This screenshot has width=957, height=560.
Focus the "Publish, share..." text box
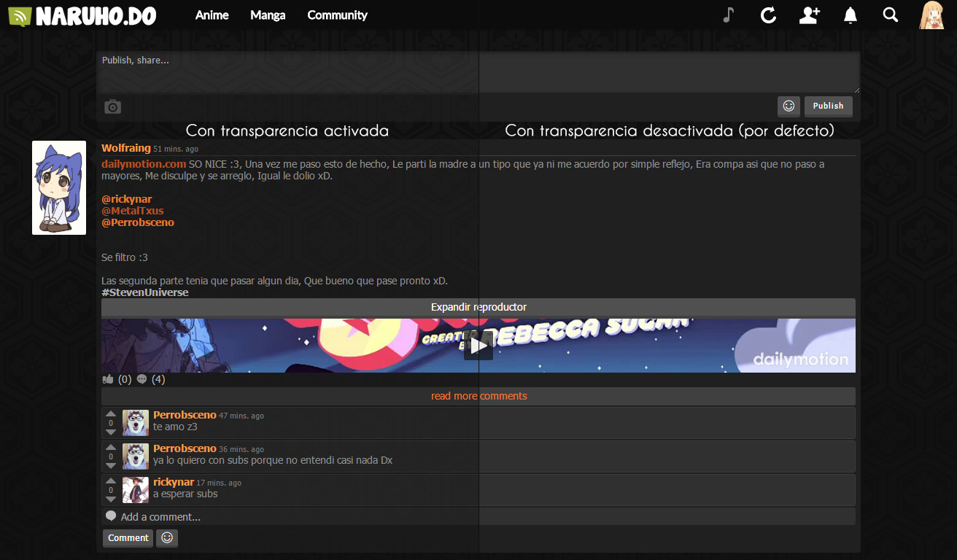pos(478,72)
